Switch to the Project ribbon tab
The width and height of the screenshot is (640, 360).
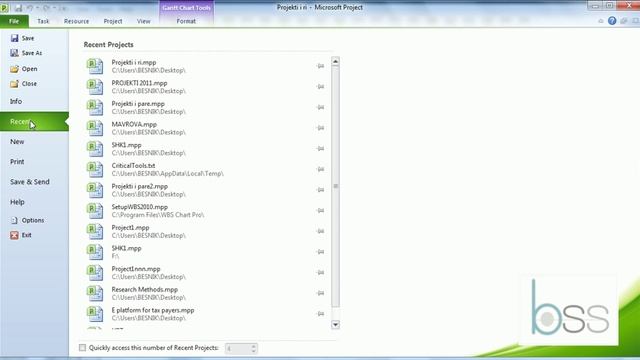pos(113,21)
